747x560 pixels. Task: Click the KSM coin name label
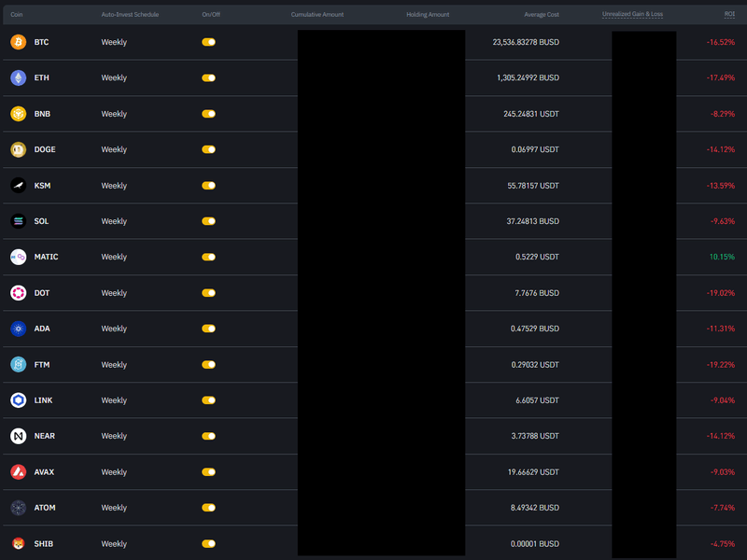click(42, 185)
